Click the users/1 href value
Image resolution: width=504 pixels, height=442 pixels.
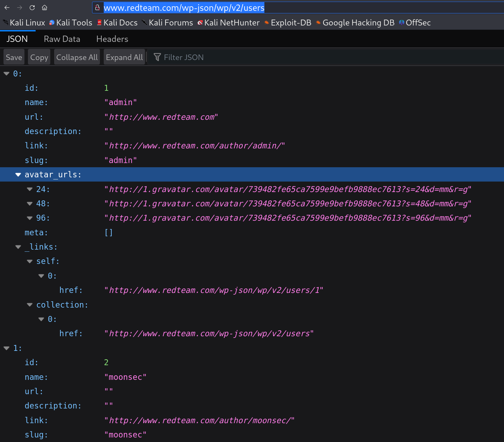pos(214,290)
